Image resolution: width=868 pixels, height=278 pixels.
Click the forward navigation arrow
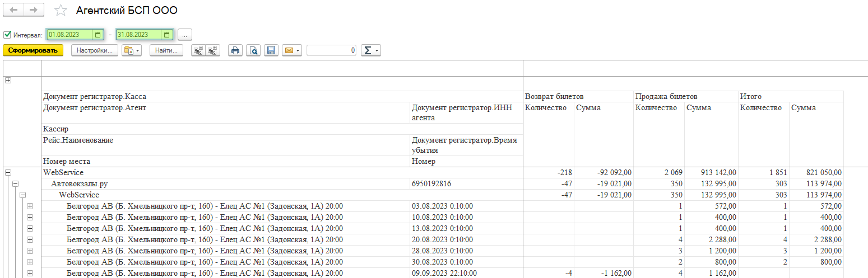(x=33, y=10)
